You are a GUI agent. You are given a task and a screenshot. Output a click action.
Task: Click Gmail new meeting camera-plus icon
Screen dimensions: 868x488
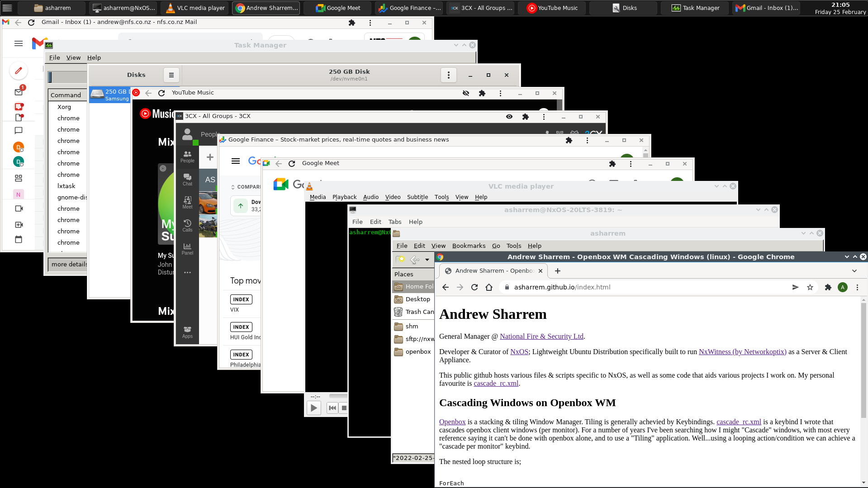click(x=19, y=225)
